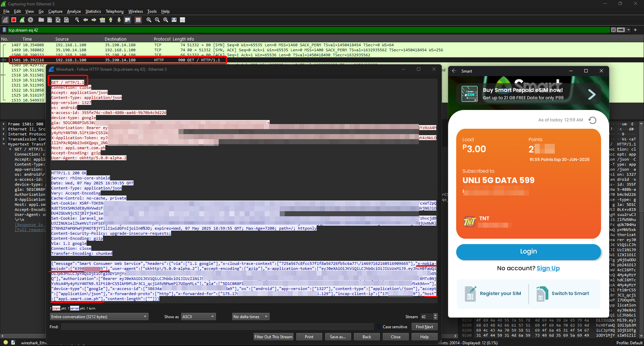Find a packet magnifier icon
The image size is (644, 346).
[77, 20]
